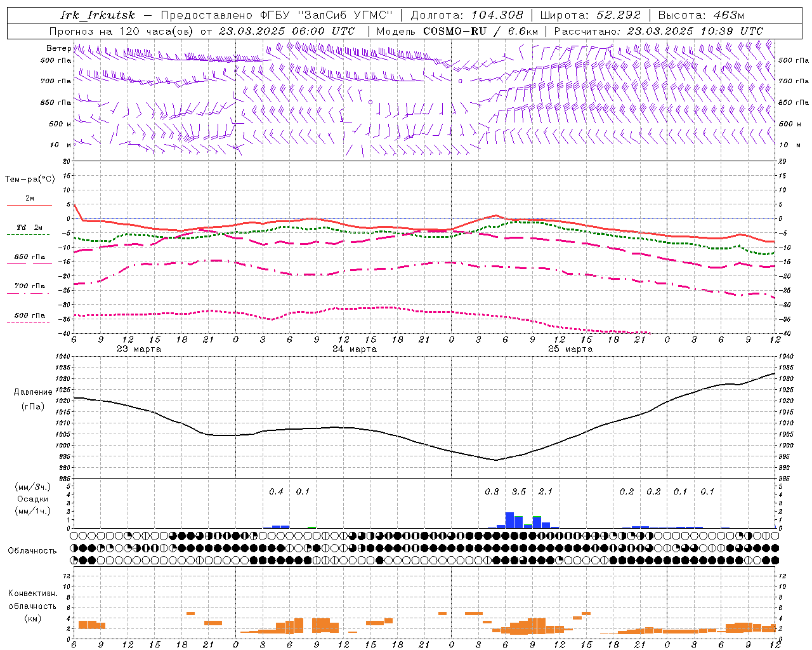Click the '500 гПа' temperature legend entry
The height and width of the screenshot is (650, 812).
pos(30,315)
